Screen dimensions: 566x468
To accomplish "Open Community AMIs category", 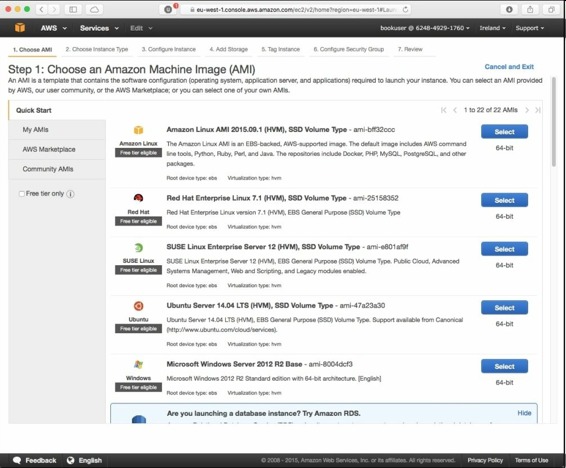I will (57, 169).
